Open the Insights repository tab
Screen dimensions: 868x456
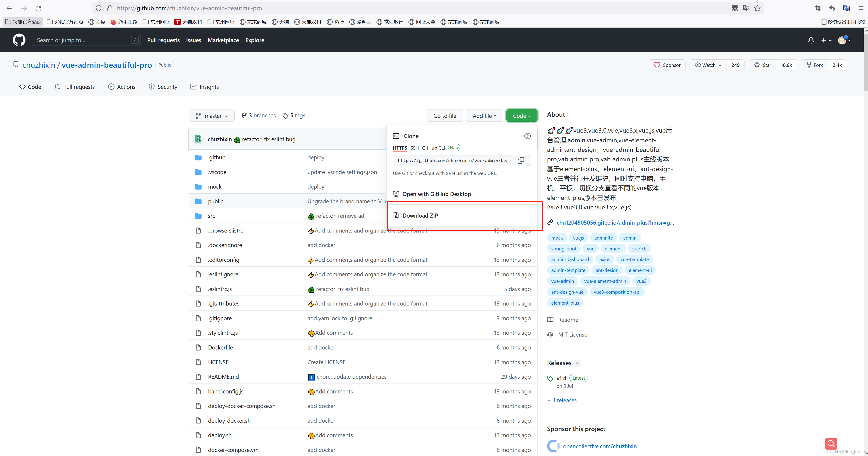[204, 87]
